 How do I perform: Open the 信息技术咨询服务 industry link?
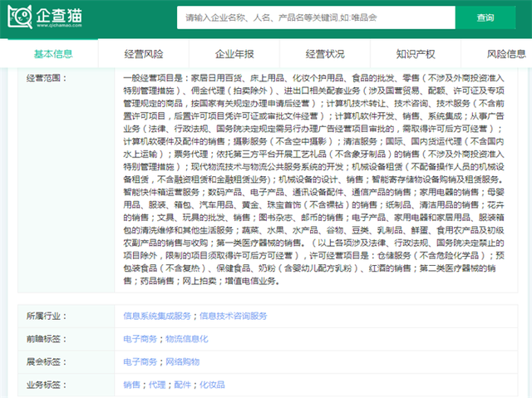pos(233,316)
